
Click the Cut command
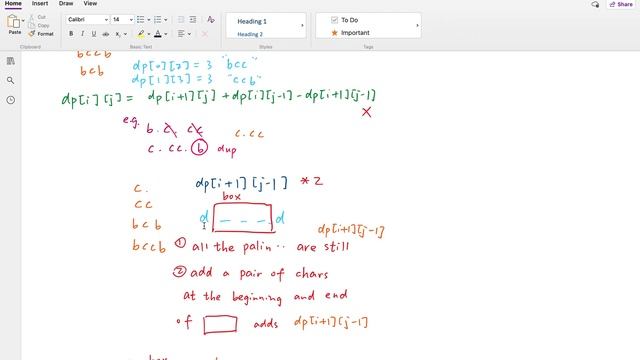(37, 17)
